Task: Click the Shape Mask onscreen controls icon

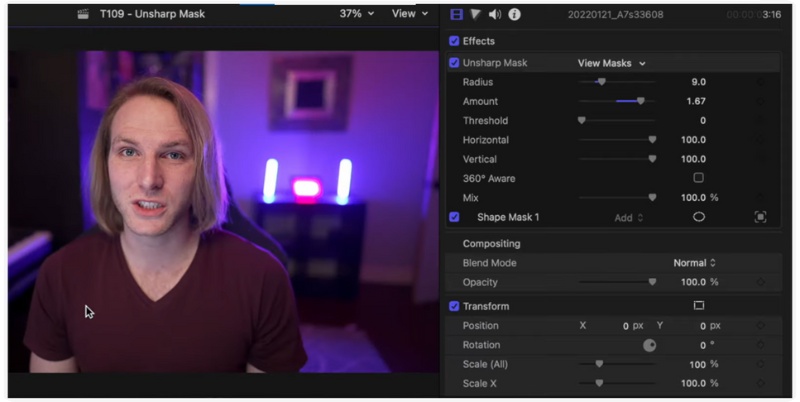Action: point(760,217)
